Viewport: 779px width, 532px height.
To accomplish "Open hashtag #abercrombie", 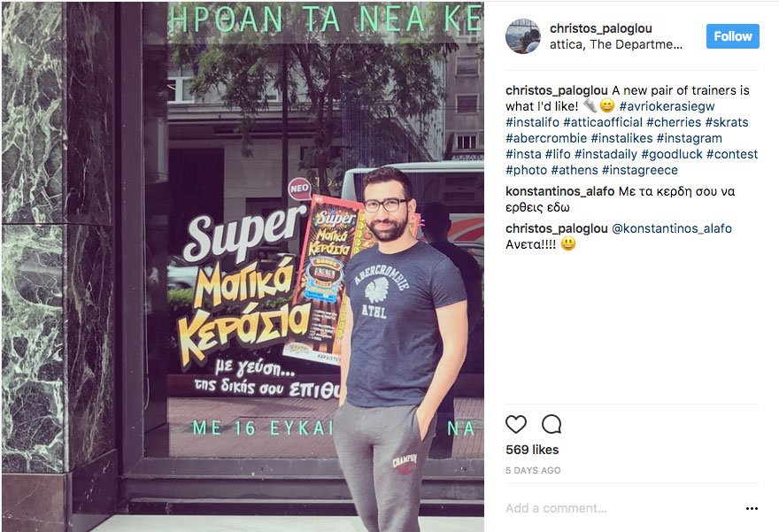I will 546,138.
